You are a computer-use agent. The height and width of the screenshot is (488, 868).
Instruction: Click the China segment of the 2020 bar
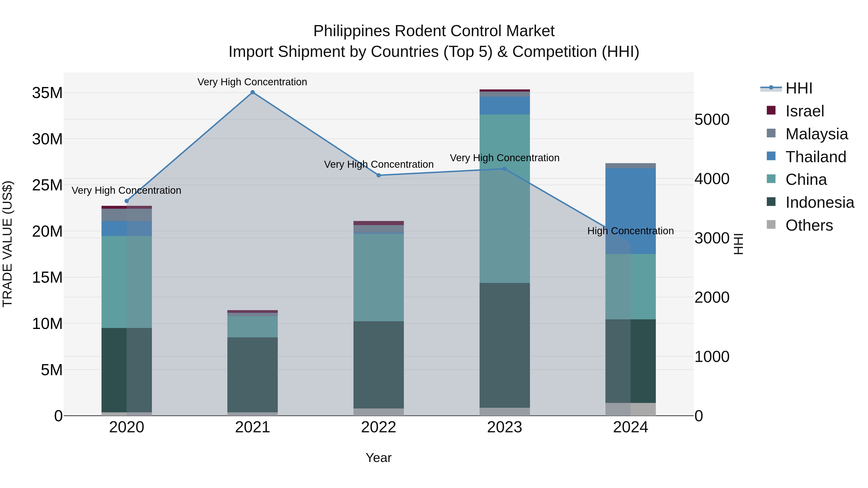click(127, 282)
